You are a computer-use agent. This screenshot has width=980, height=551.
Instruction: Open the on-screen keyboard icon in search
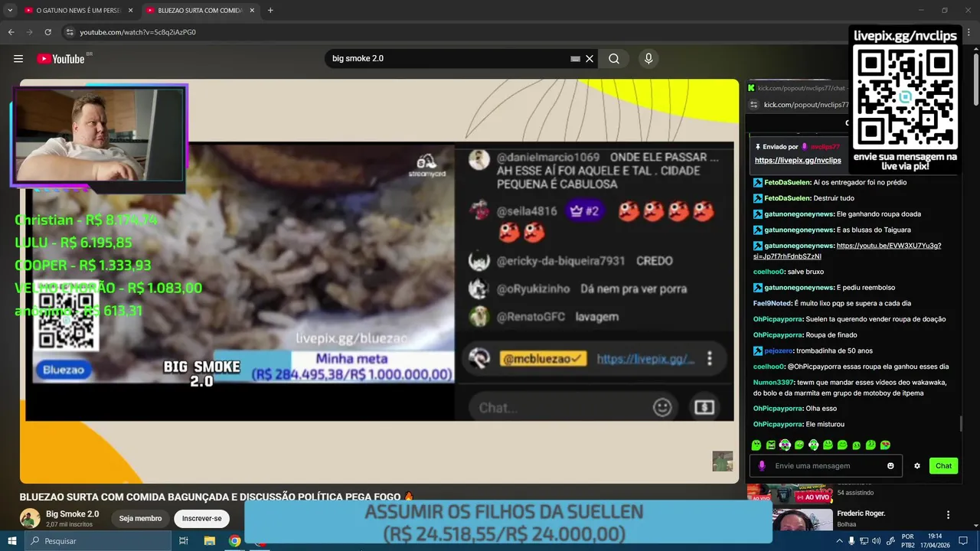pos(575,59)
